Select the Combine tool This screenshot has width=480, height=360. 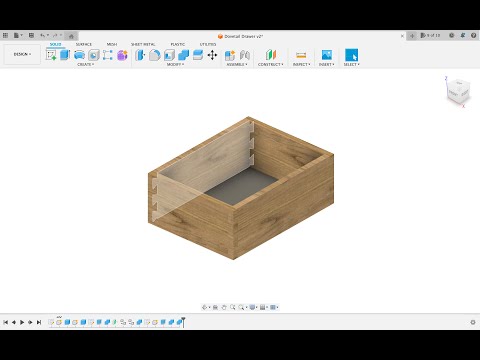(x=183, y=55)
